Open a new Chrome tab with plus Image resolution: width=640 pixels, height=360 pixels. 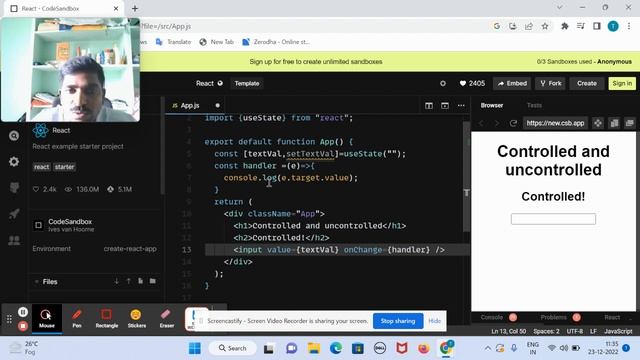pos(135,8)
